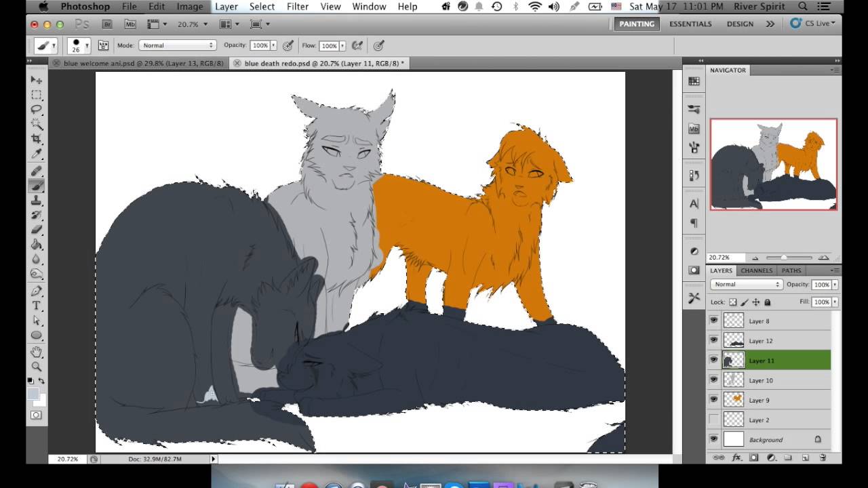Select the Lasso tool
Screen dimensions: 868x488
[x=37, y=109]
